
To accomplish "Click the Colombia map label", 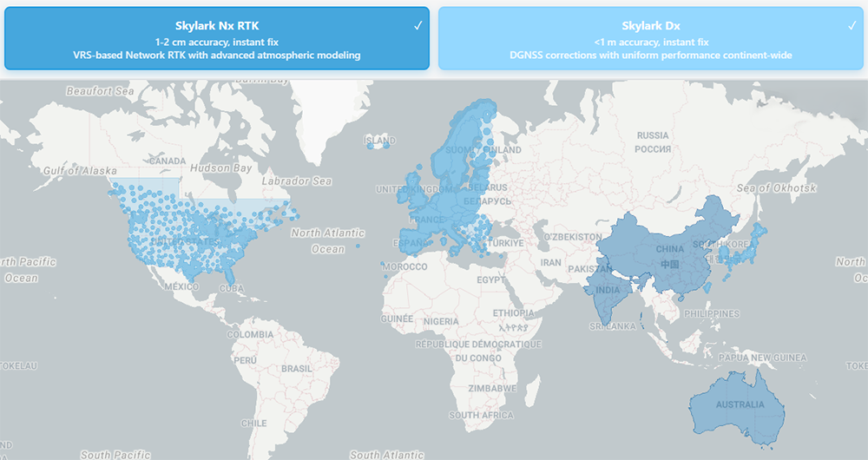I will (x=250, y=335).
